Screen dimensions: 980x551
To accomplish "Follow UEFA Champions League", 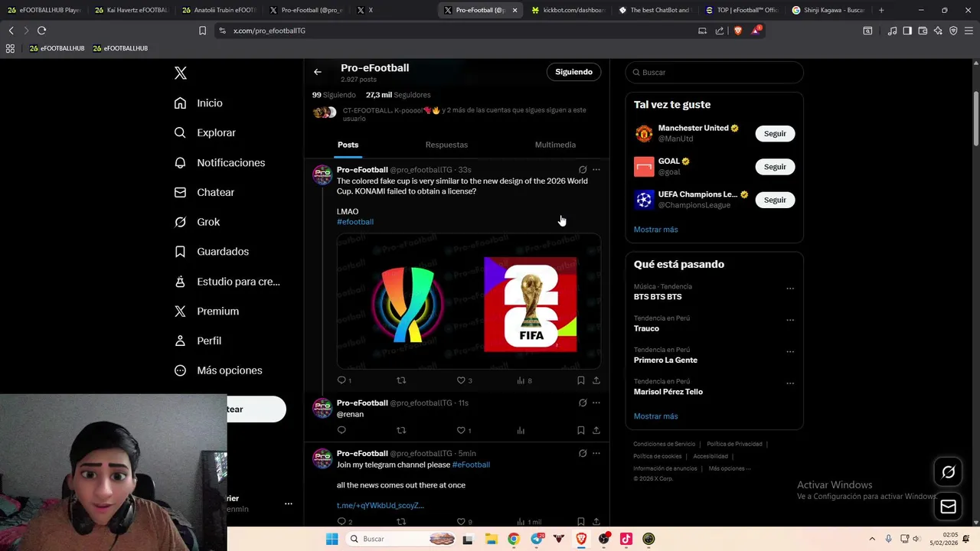I will [775, 200].
